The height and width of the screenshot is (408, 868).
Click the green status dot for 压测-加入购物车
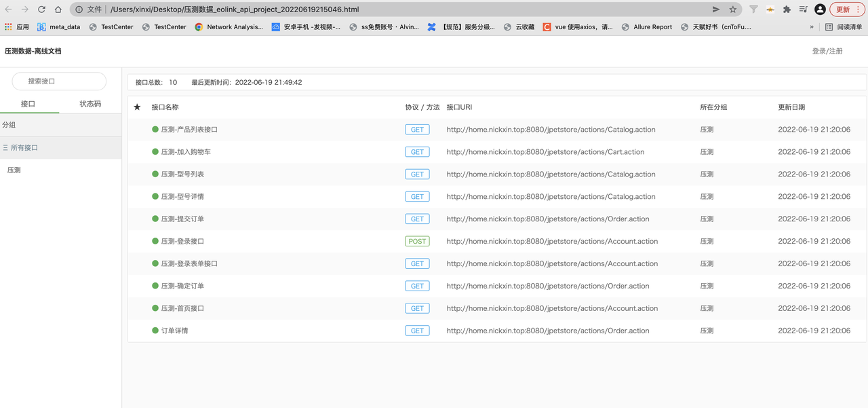tap(155, 151)
